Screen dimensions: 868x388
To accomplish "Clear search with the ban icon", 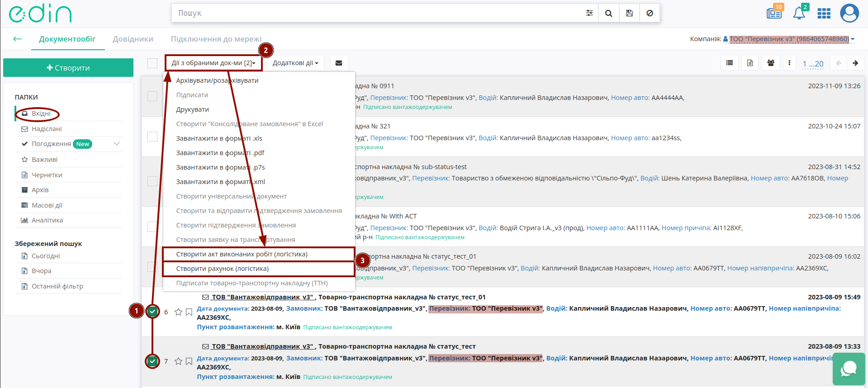I will click(x=650, y=13).
